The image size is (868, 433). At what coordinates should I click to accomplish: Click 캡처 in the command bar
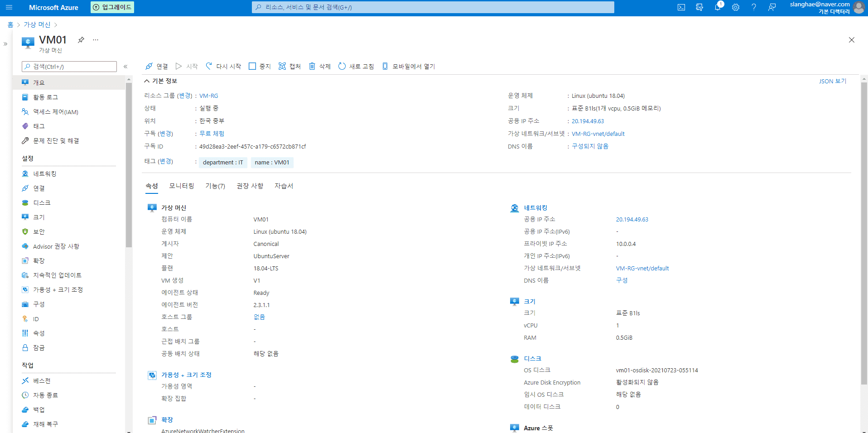pos(289,66)
